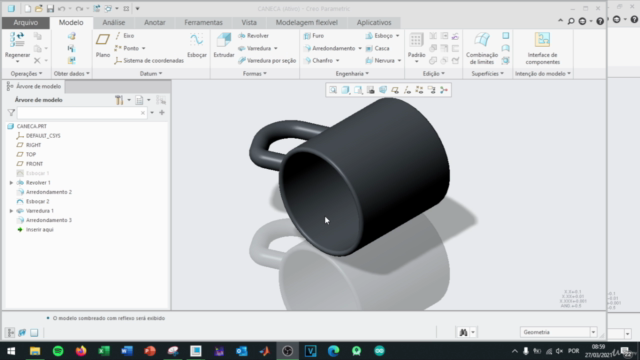Image resolution: width=640 pixels, height=360 pixels.
Task: Switch to the Análise tab
Action: [x=113, y=22]
